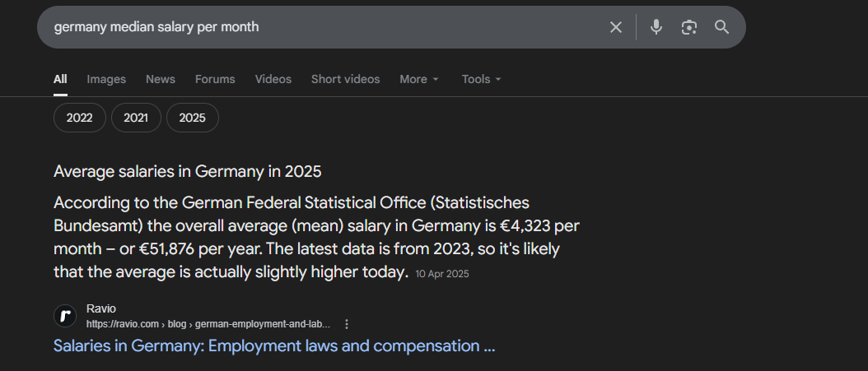Switch to the News tab
This screenshot has width=868, height=371.
pyautogui.click(x=161, y=79)
